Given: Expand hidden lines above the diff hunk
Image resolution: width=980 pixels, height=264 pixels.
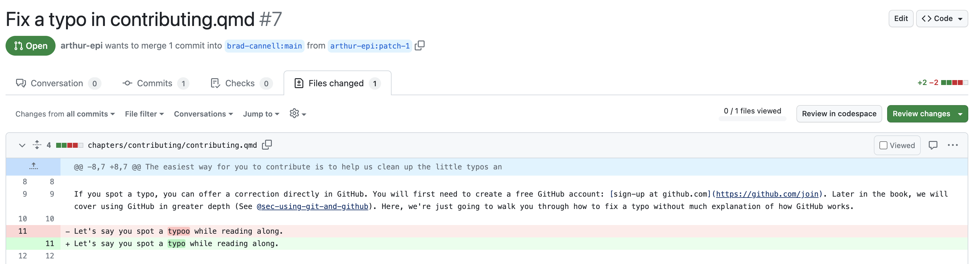Looking at the screenshot, I should (x=33, y=167).
